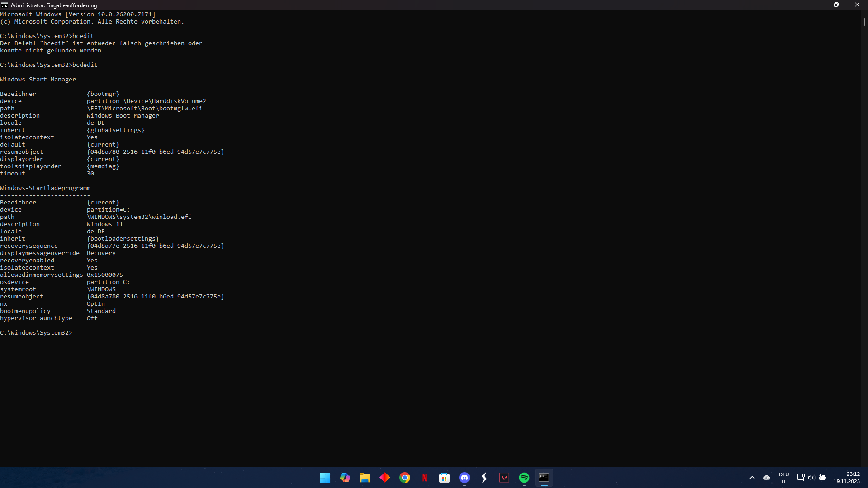868x488 pixels.
Task: Click the battery charging tray icon
Action: (823, 478)
